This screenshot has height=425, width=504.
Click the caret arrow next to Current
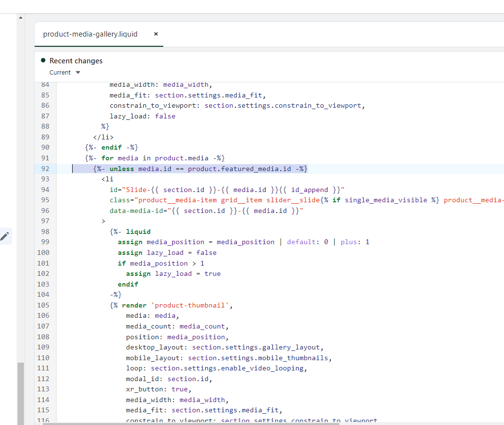[x=78, y=73]
